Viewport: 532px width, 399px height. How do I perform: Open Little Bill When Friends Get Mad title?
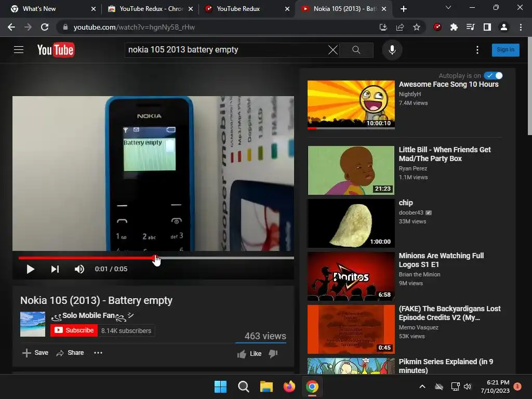point(445,154)
